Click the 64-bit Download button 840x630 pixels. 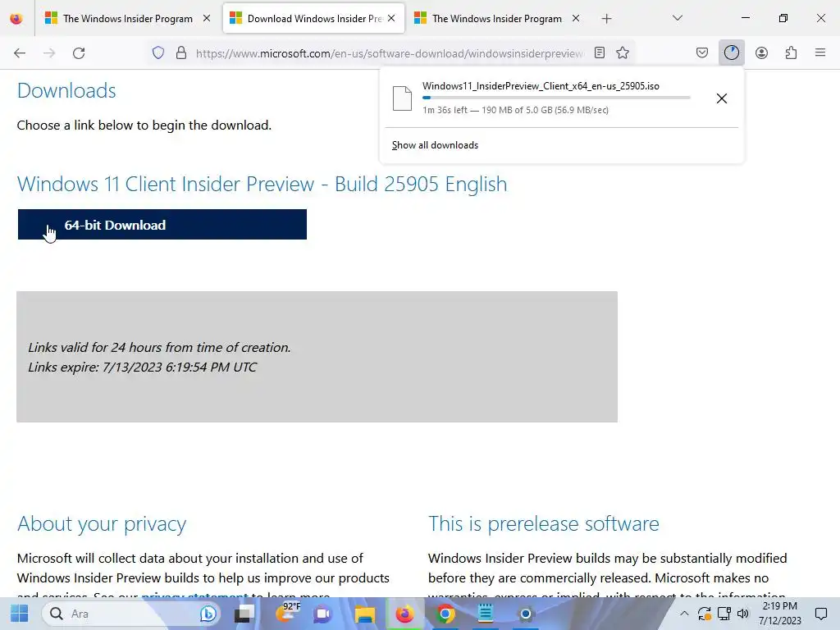pyautogui.click(x=162, y=225)
